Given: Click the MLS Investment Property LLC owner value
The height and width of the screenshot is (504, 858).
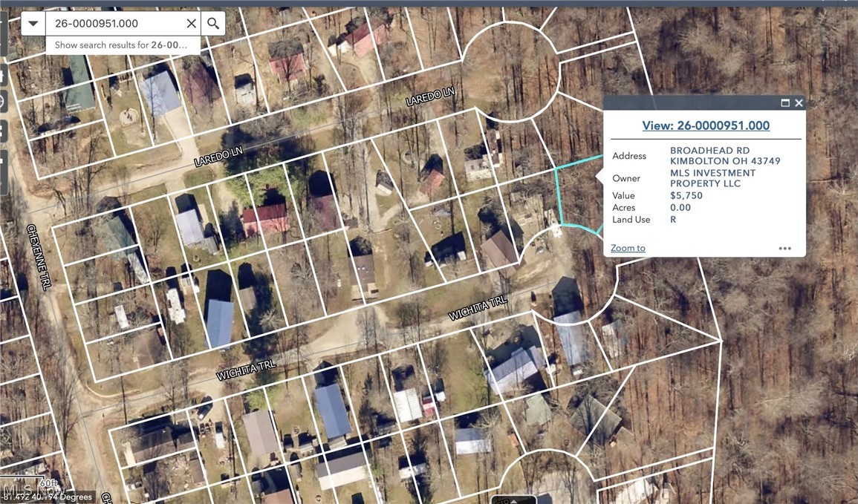Looking at the screenshot, I should click(x=712, y=178).
